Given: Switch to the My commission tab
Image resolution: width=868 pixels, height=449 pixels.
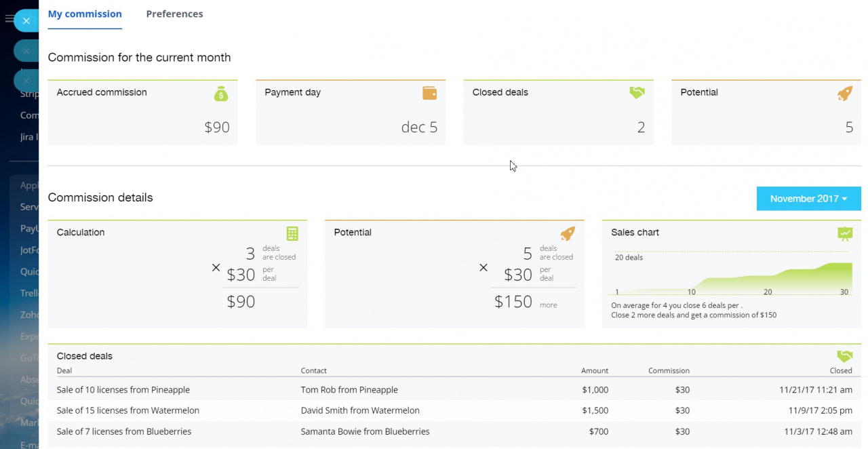Looking at the screenshot, I should 85,14.
